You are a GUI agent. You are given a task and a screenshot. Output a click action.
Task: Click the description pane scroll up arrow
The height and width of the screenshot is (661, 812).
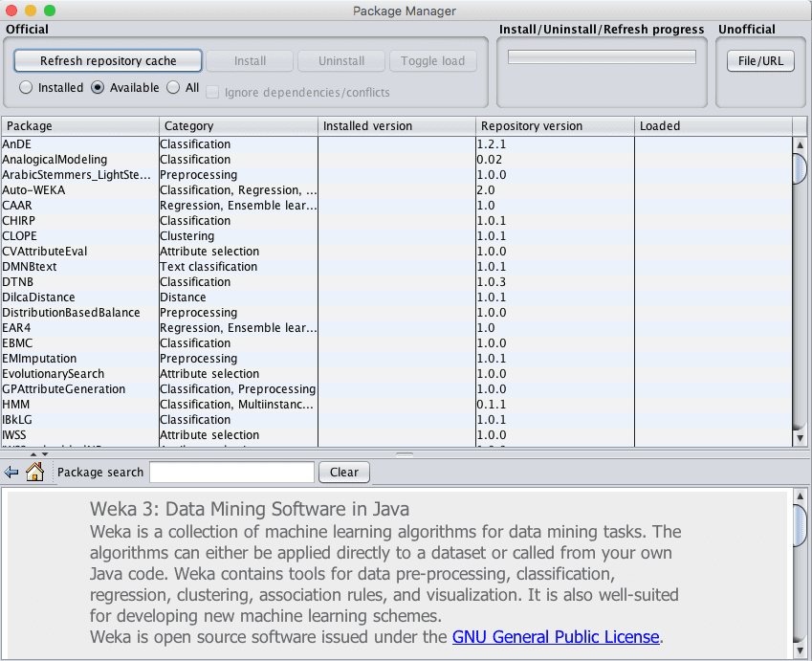click(x=800, y=496)
